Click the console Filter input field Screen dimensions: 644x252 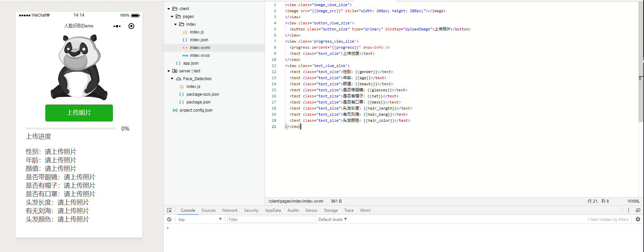coord(271,220)
